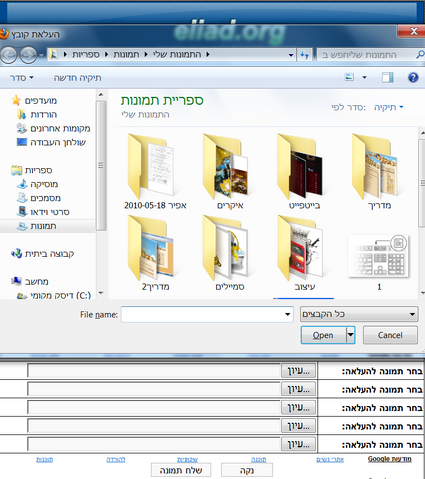
Task: Select תמונות pictures in sidebar tree
Action: coord(37,226)
